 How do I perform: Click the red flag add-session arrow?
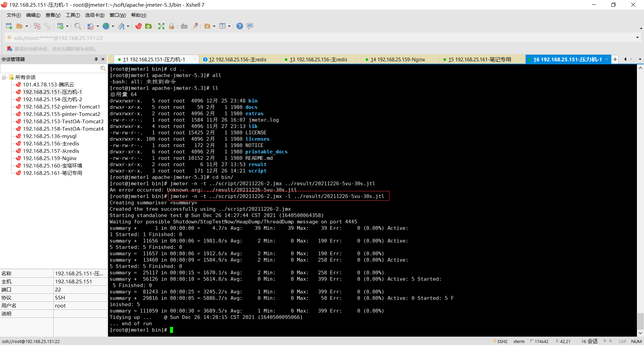pos(10,49)
